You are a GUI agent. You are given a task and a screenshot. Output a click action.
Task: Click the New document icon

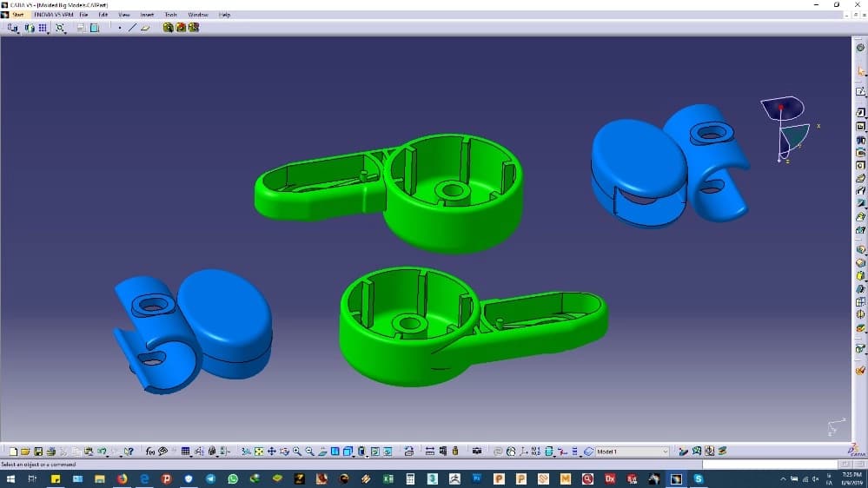coord(13,452)
